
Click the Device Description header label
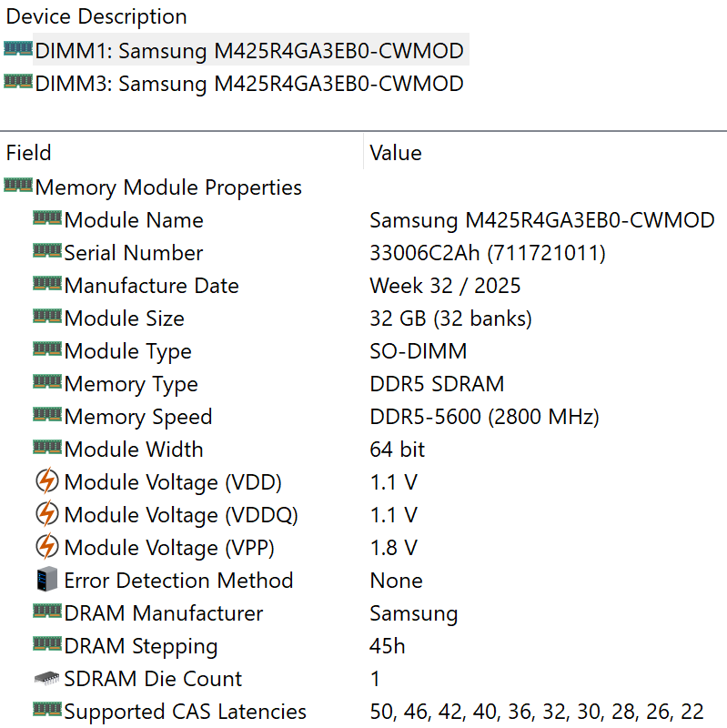coord(96,16)
